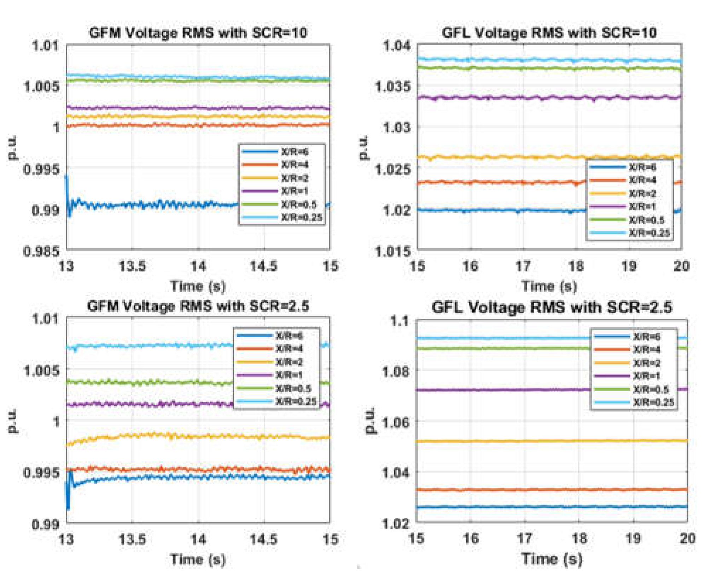
Task: Click the X/R=6 legend entry in top-left plot
Action: click(295, 152)
